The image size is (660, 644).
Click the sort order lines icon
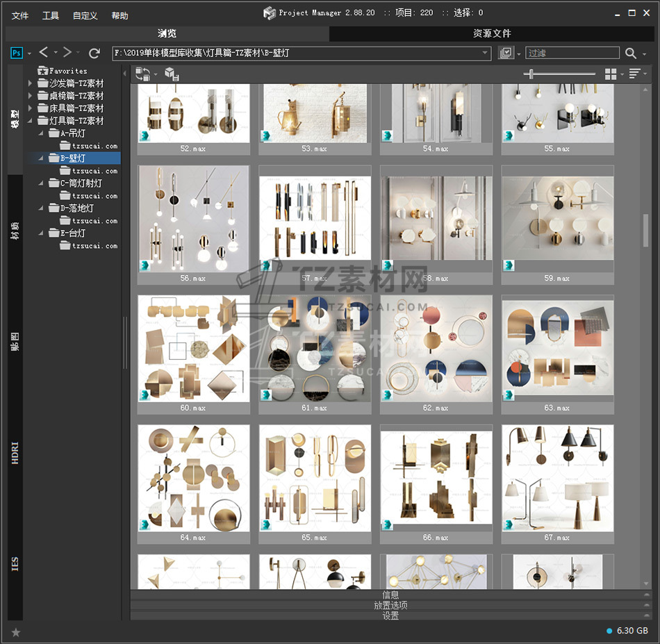click(634, 74)
